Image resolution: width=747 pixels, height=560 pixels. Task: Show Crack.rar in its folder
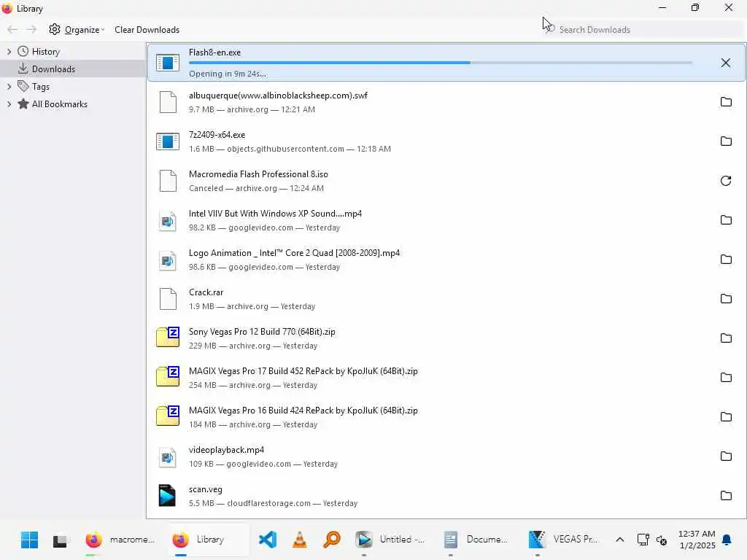(x=726, y=299)
